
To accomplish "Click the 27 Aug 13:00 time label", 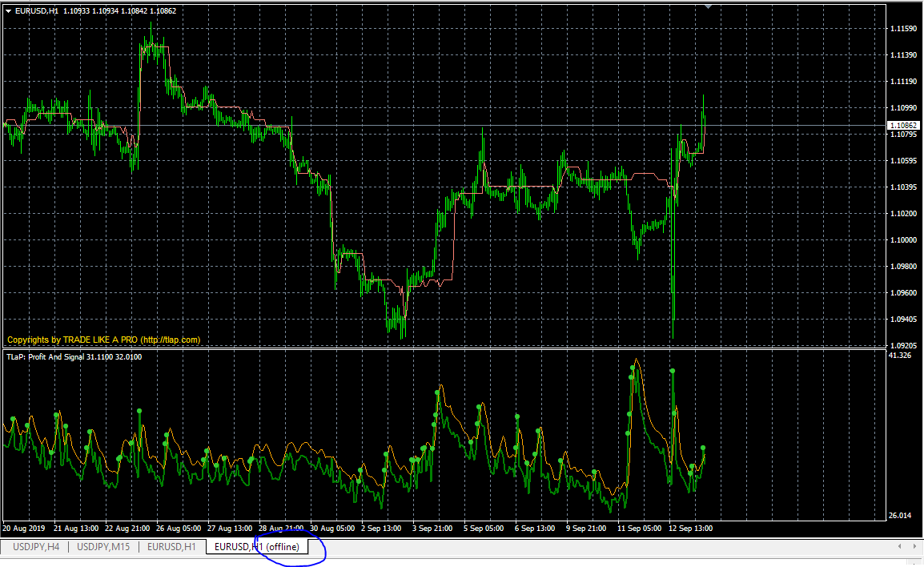I will point(230,528).
